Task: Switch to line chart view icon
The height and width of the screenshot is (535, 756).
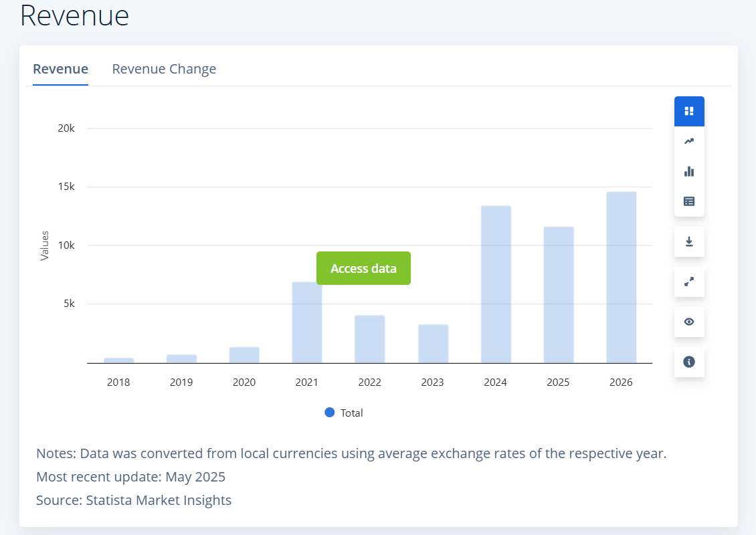Action: [689, 141]
